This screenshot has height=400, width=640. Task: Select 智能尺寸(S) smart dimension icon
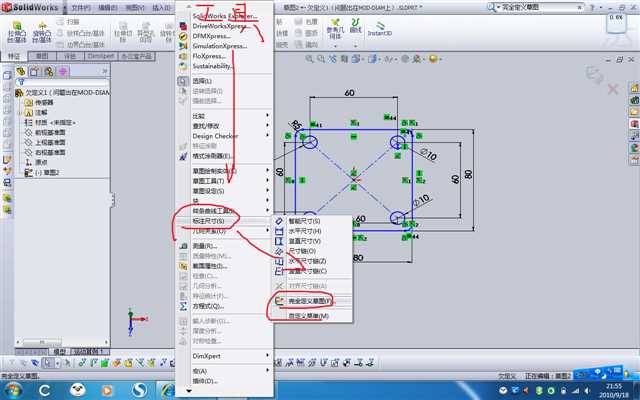[x=279, y=221]
